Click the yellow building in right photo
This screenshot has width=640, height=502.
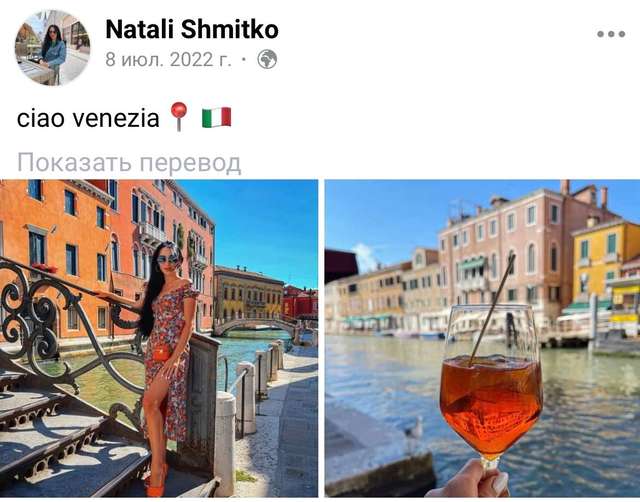click(604, 263)
